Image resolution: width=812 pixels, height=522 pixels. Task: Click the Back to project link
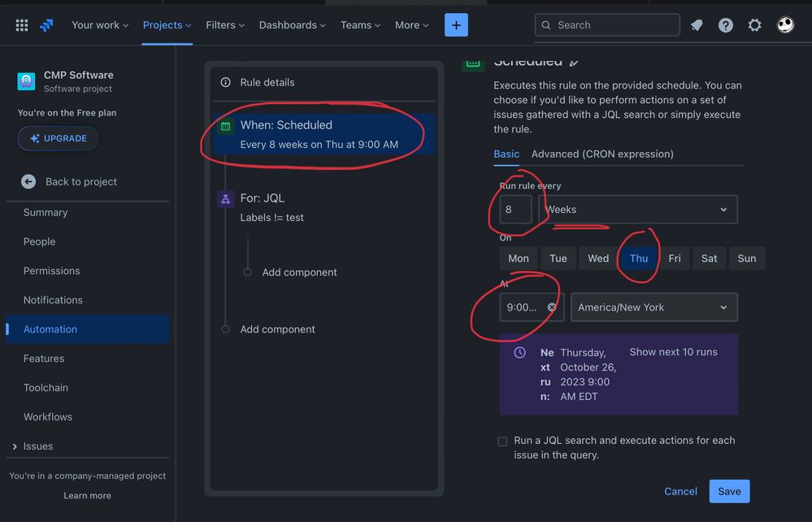[80, 182]
